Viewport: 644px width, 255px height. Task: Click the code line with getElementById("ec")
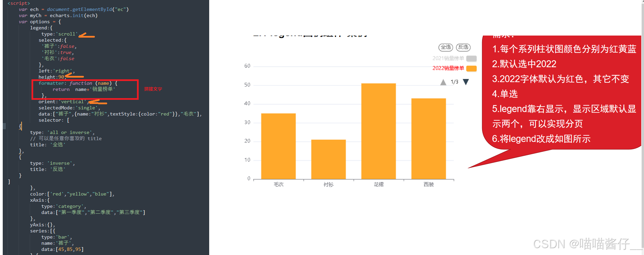74,10
